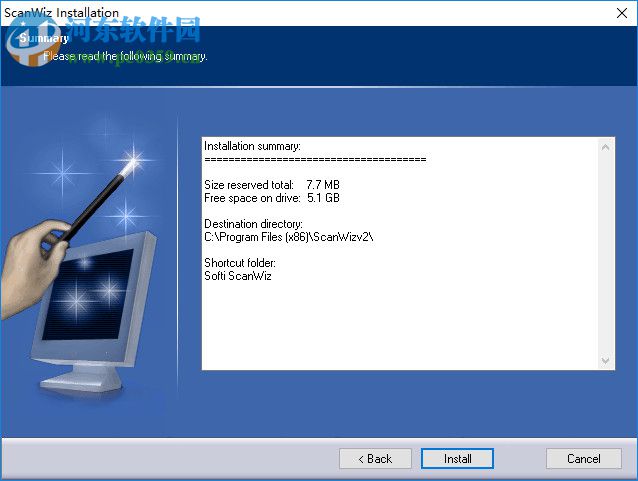Click the 'Shortcut folder:' label

(240, 262)
